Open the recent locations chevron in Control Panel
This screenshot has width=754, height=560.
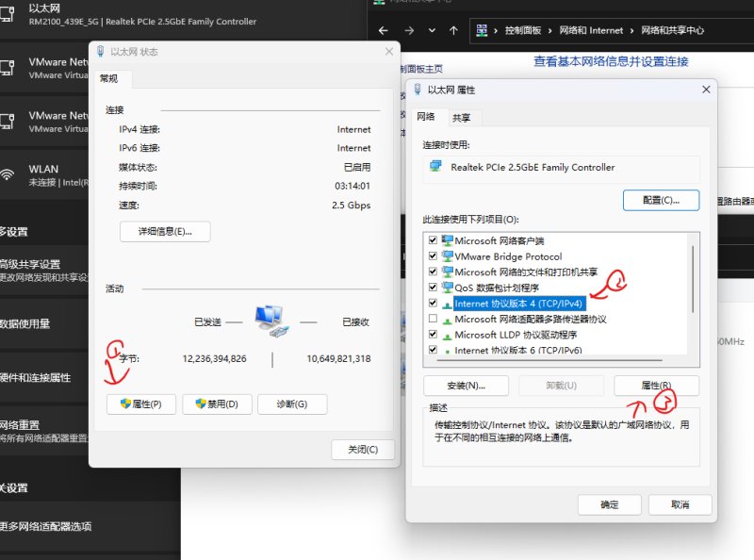coord(432,30)
